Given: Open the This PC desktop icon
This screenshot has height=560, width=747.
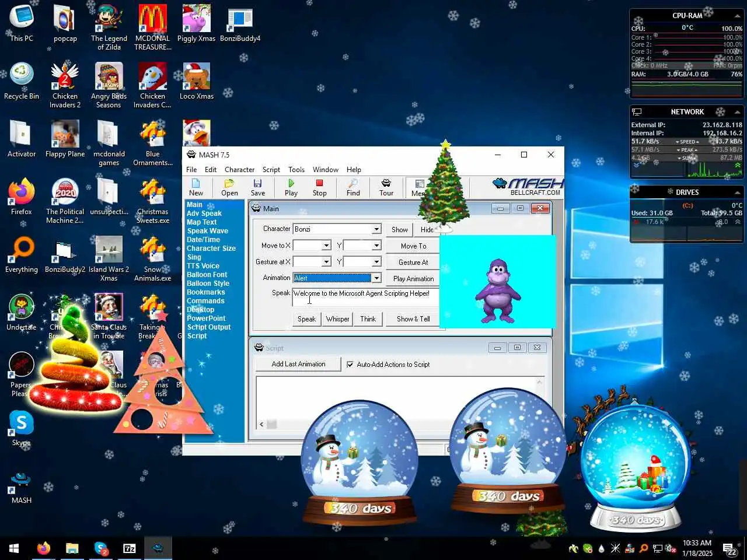Looking at the screenshot, I should pos(22,24).
